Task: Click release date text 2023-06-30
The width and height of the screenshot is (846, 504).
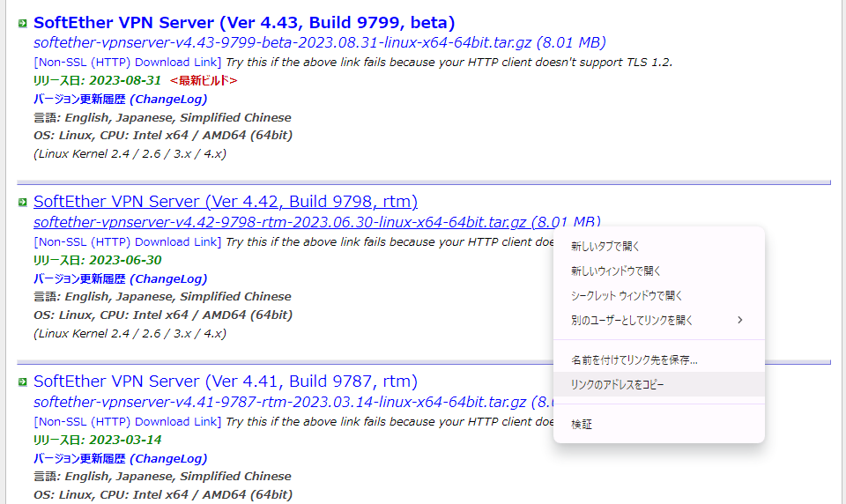Action: tap(125, 260)
